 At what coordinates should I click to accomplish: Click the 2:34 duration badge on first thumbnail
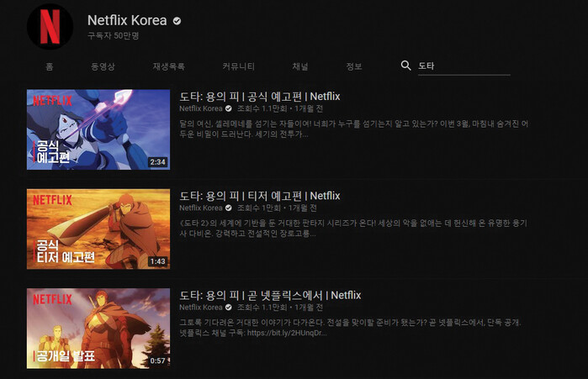pos(158,162)
